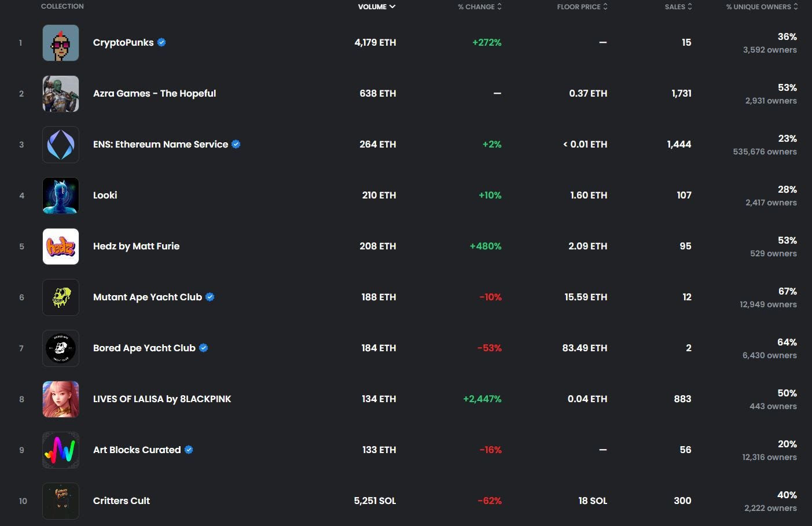This screenshot has width=812, height=526.
Task: Click the Hedz by Matt Furie logo
Action: pyautogui.click(x=61, y=247)
